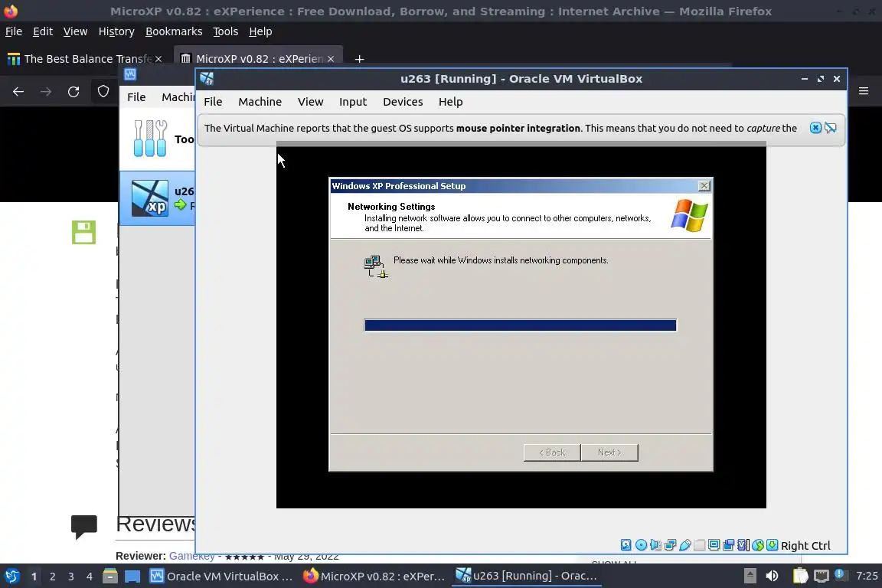This screenshot has width=882, height=588.
Task: Select the u263 XP machine in VirtualBox Manager
Action: [x=158, y=198]
